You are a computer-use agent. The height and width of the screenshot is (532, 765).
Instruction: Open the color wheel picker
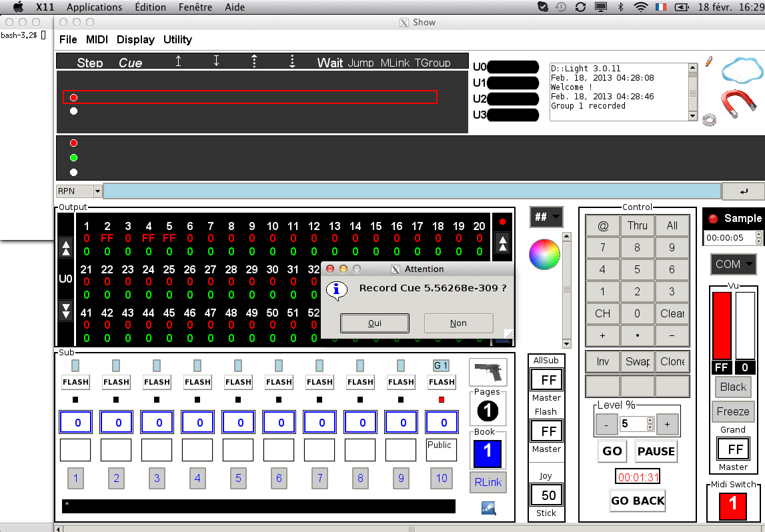[545, 254]
